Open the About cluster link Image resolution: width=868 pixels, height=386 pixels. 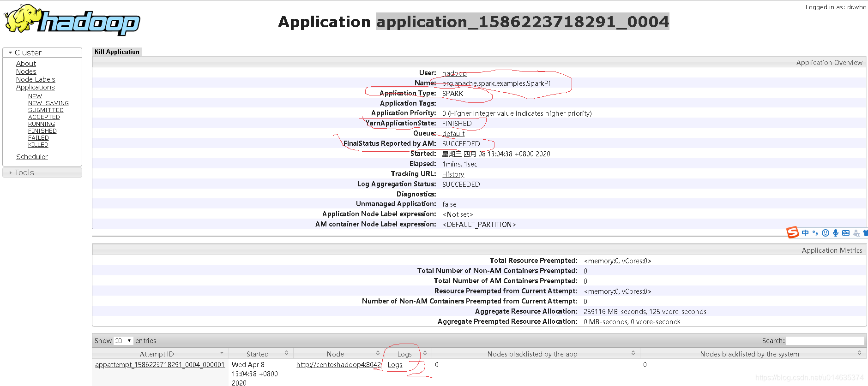(26, 64)
